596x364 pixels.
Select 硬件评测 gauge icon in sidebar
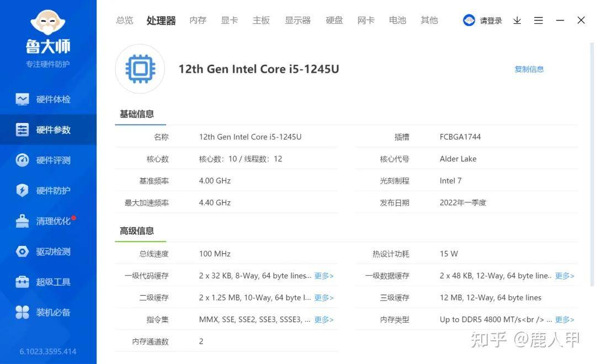22,160
